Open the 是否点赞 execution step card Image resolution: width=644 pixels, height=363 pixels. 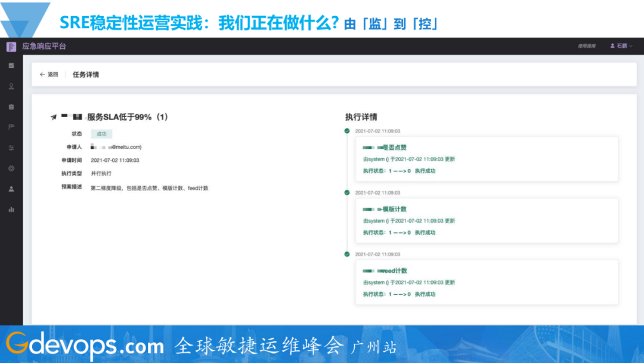[487, 159]
